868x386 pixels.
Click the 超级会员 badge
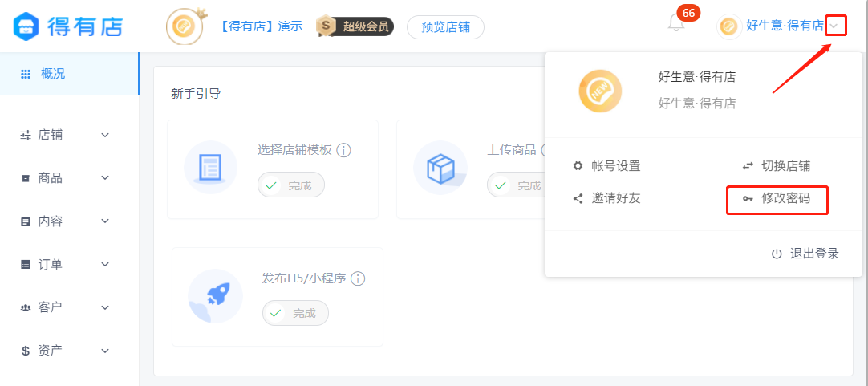point(355,26)
